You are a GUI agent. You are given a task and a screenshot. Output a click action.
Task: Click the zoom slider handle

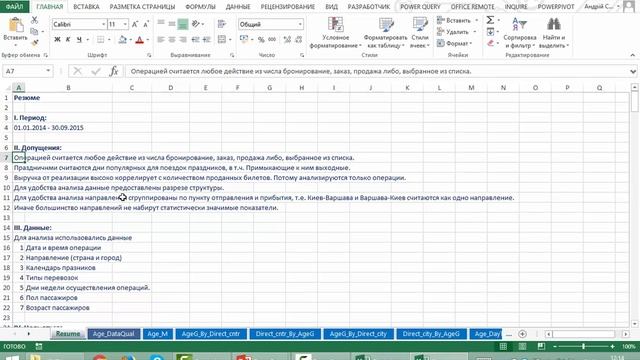[584, 347]
